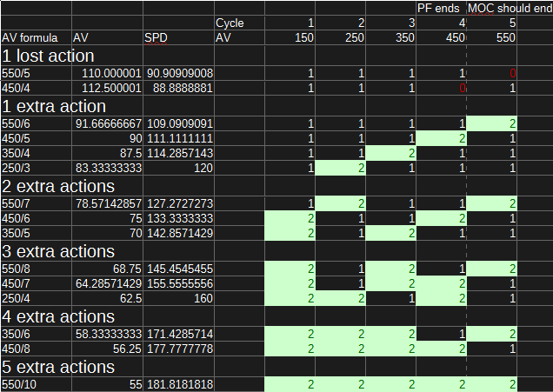The width and height of the screenshot is (553, 392).
Task: Select the 'MOC should end' header cell
Action: tap(510, 8)
